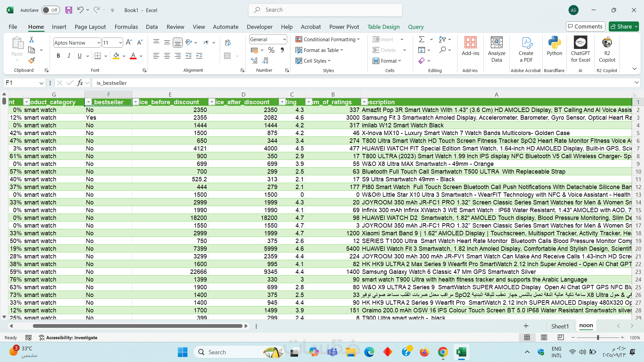Image resolution: width=644 pixels, height=362 pixels.
Task: Switch to the Sheet1 worksheet tab
Action: (x=560, y=326)
